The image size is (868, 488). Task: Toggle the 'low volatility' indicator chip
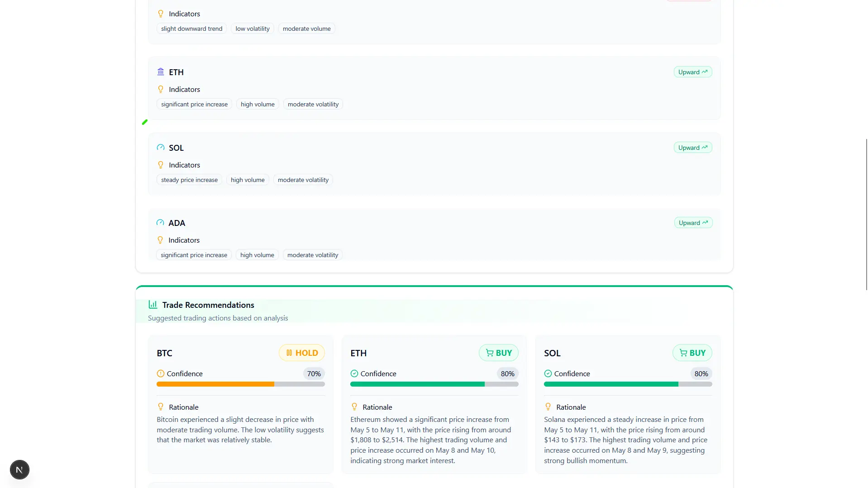click(x=252, y=28)
